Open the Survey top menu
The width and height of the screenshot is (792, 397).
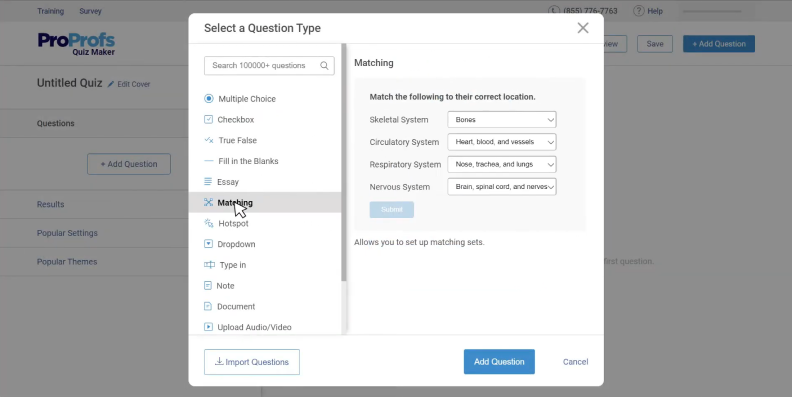click(90, 11)
